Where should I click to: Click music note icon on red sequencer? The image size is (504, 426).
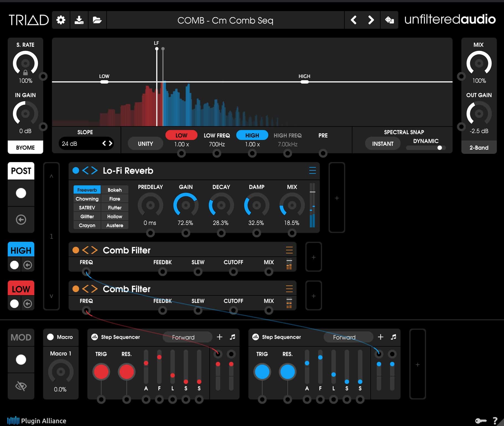tap(233, 337)
